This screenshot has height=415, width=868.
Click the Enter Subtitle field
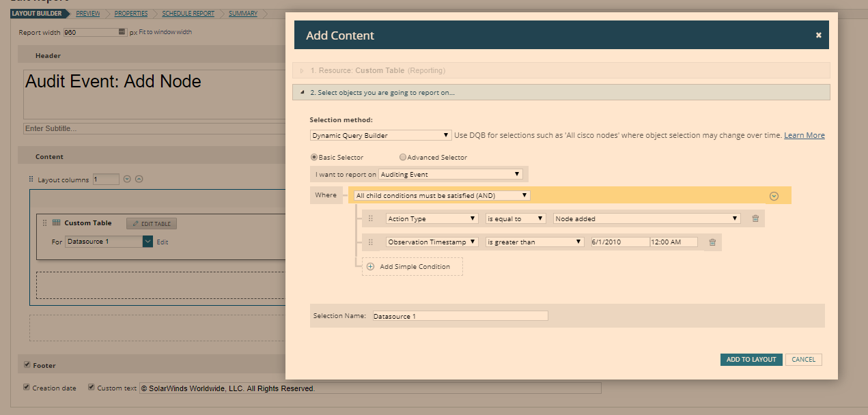coord(154,128)
